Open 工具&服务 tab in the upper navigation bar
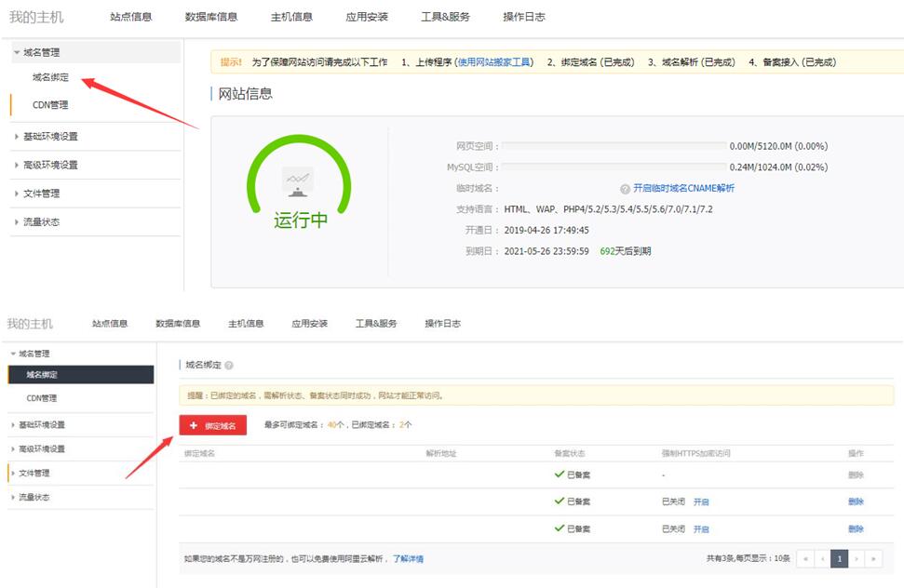This screenshot has height=588, width=904. (445, 17)
